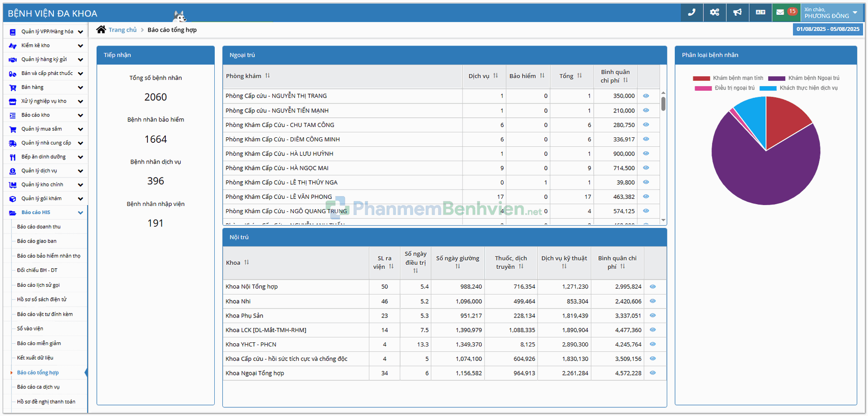This screenshot has height=416, width=868.
Task: Click the Quản lý gói khám box icon
Action: point(13,199)
